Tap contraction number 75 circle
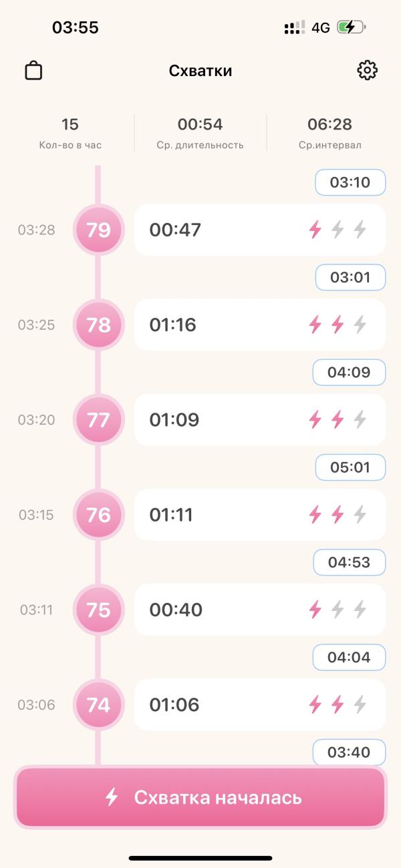The height and width of the screenshot is (868, 401). click(98, 610)
